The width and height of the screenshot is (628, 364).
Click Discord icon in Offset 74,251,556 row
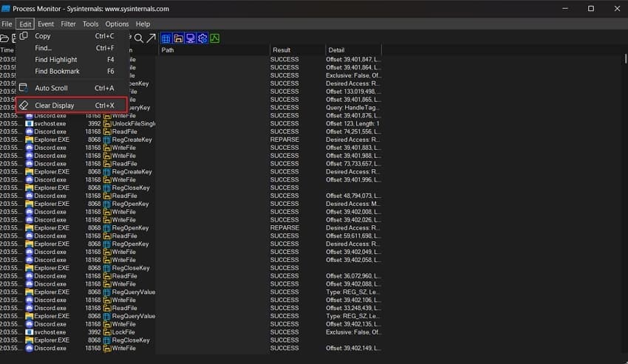pos(30,131)
